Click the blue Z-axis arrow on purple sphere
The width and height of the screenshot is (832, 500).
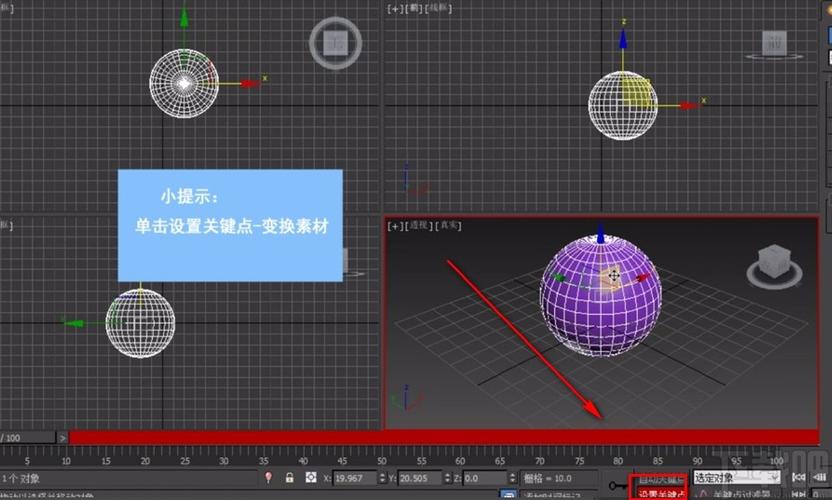[601, 234]
